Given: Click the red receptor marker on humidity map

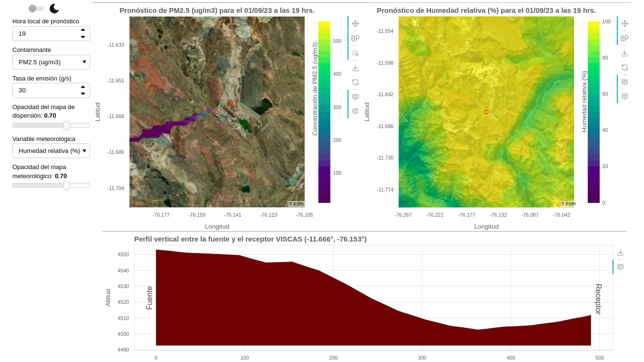Looking at the screenshot, I should point(486,112).
